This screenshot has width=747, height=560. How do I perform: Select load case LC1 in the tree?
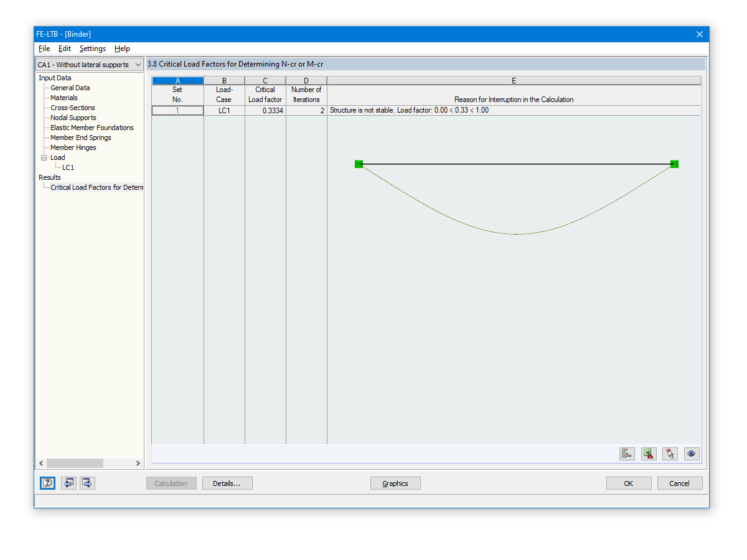pyautogui.click(x=67, y=167)
